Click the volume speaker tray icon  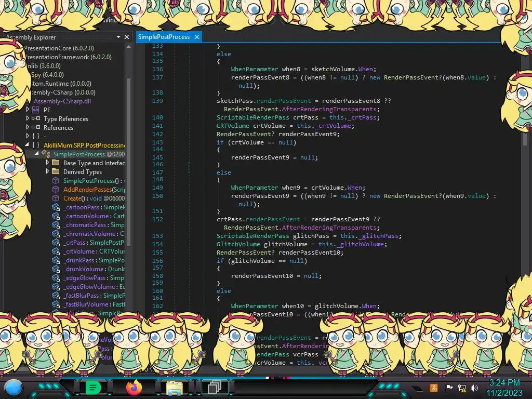(x=474, y=388)
